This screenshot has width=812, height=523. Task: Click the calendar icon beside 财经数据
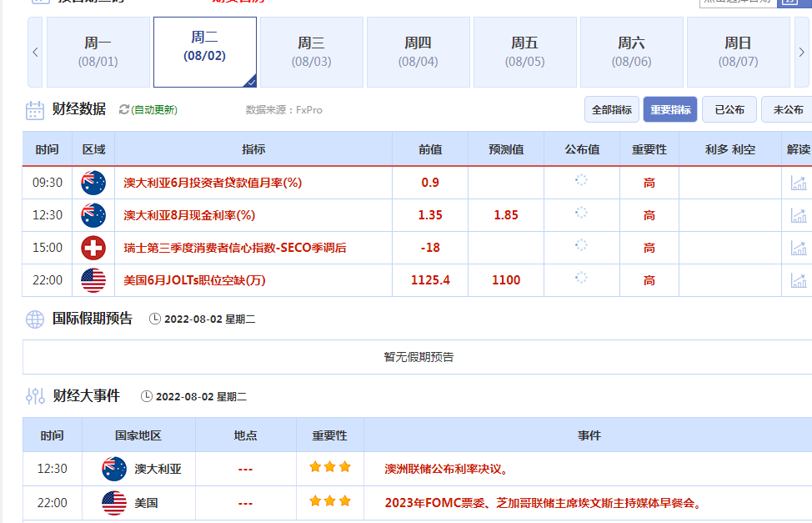coord(35,110)
